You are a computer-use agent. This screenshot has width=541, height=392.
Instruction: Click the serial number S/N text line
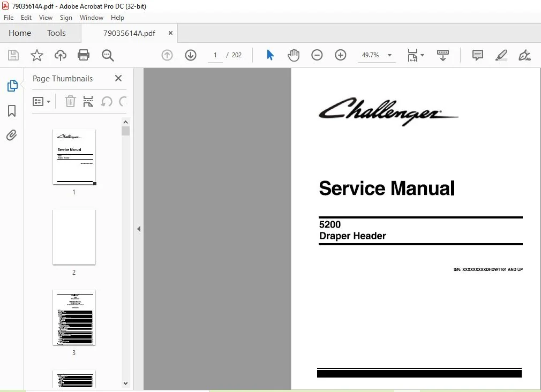[488, 269]
